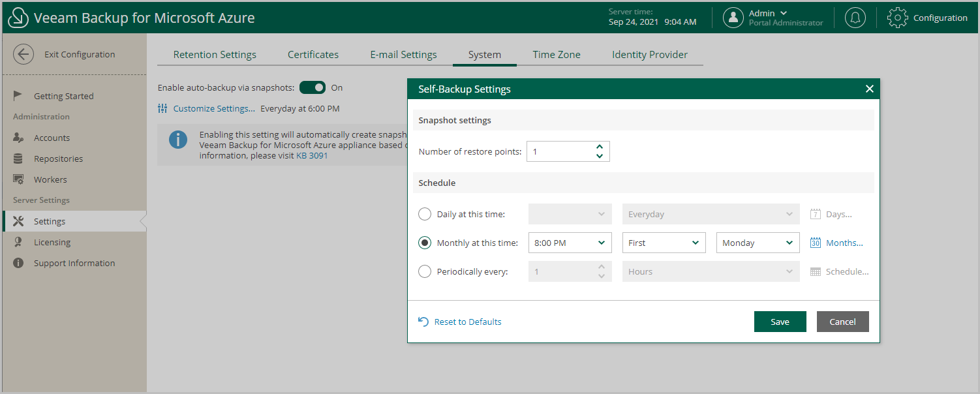Click the Support Information icon
The height and width of the screenshot is (394, 980).
pos(18,263)
